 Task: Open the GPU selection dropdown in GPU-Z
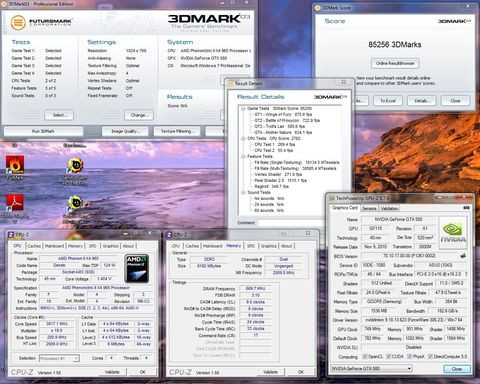coord(371,369)
